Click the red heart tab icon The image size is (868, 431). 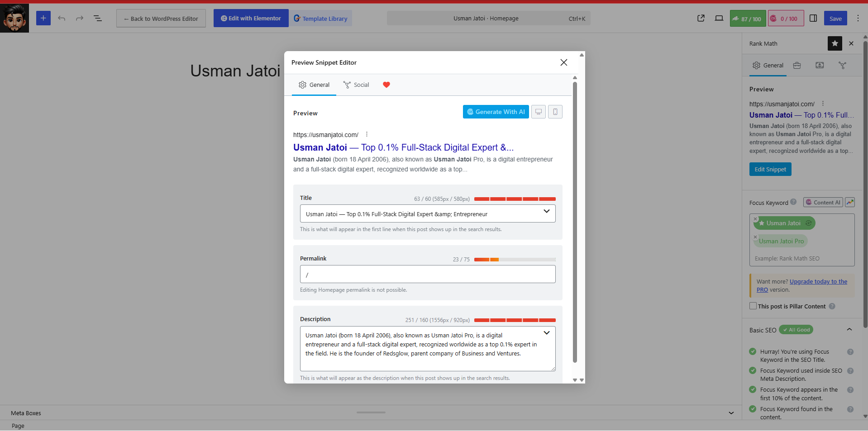point(386,85)
